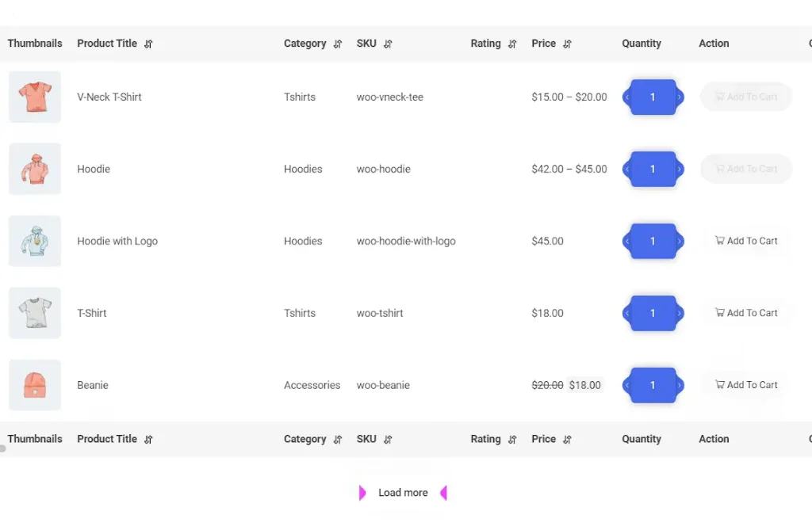The height and width of the screenshot is (530, 812).
Task: Open the Beanie thumbnail
Action: pyautogui.click(x=35, y=385)
